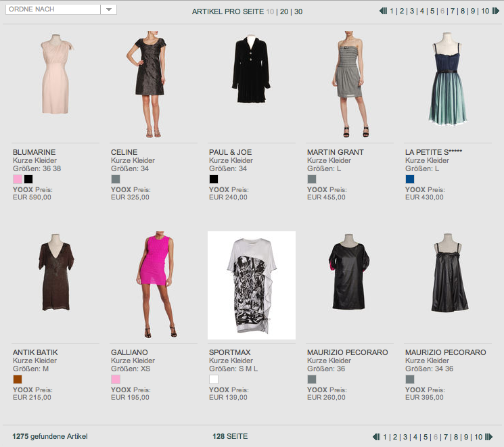Open page 3 in bottom pagination
The width and height of the screenshot is (504, 447).
[x=405, y=437]
